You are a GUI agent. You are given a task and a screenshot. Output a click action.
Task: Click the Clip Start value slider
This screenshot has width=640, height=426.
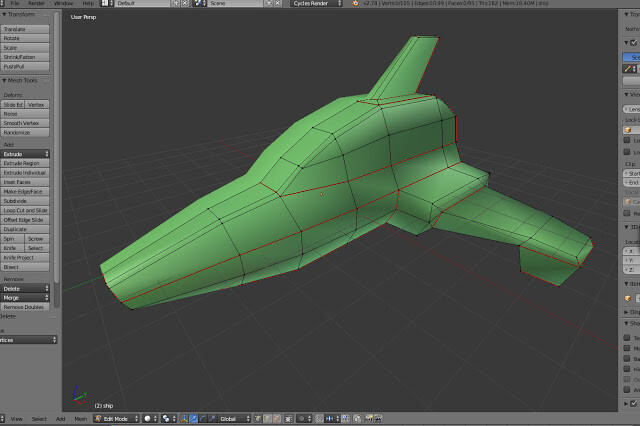pyautogui.click(x=631, y=173)
